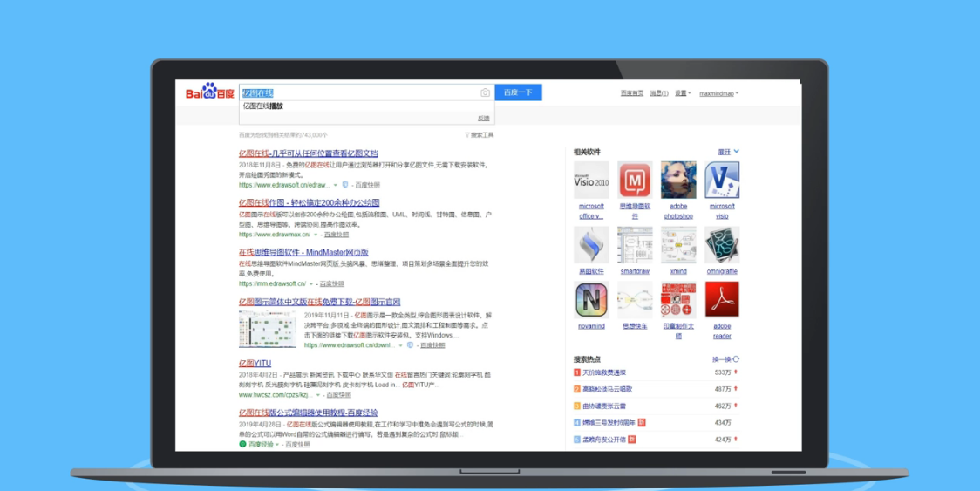
Task: Open the NovaMind N icon
Action: [591, 300]
